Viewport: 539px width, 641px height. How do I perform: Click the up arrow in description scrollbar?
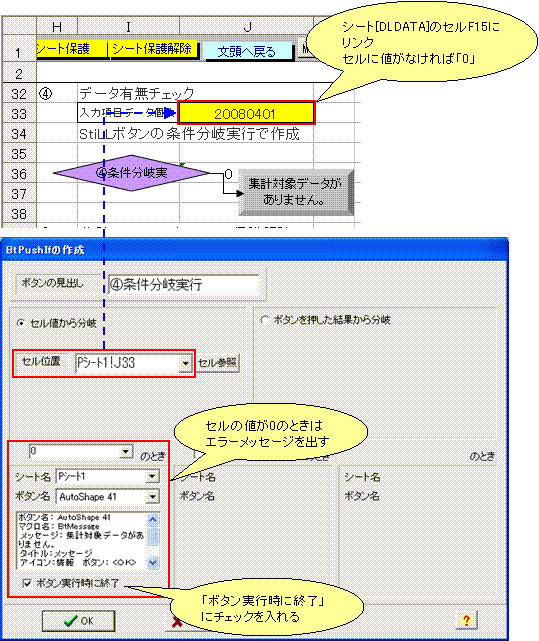click(153, 520)
